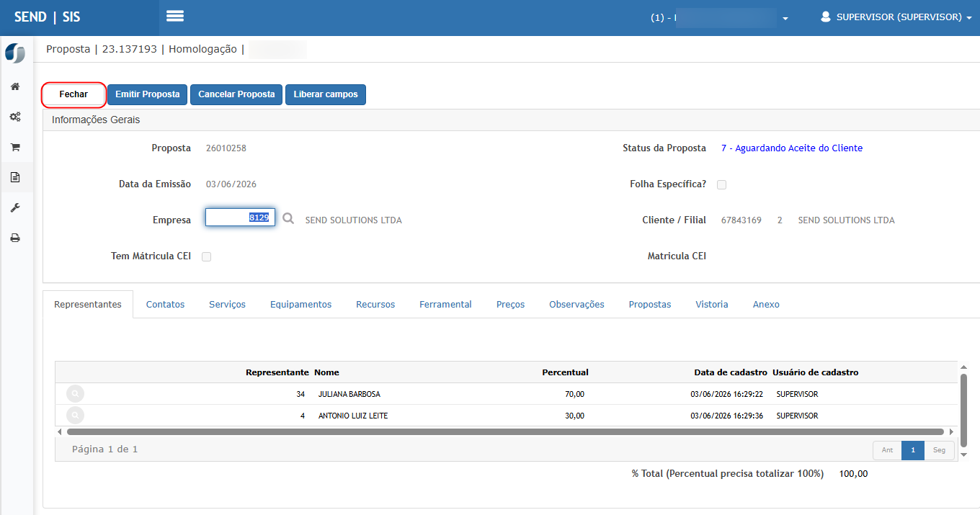This screenshot has height=515, width=980.
Task: Open the Serviços tab
Action: [227, 305]
